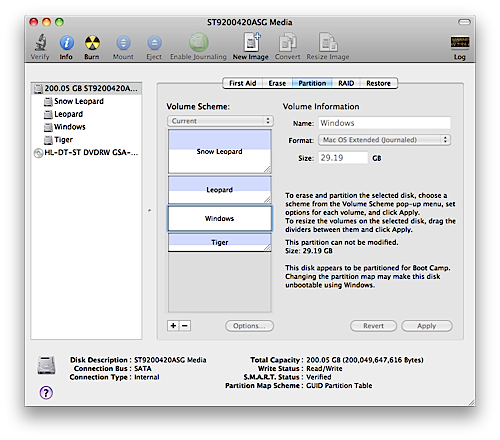
Task: Select the Tiger partition block
Action: click(220, 242)
